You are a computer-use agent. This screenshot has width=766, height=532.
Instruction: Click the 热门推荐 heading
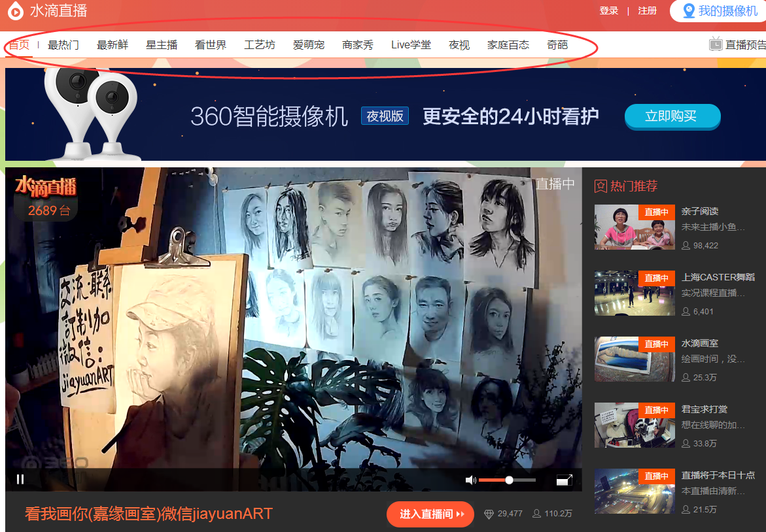(634, 186)
